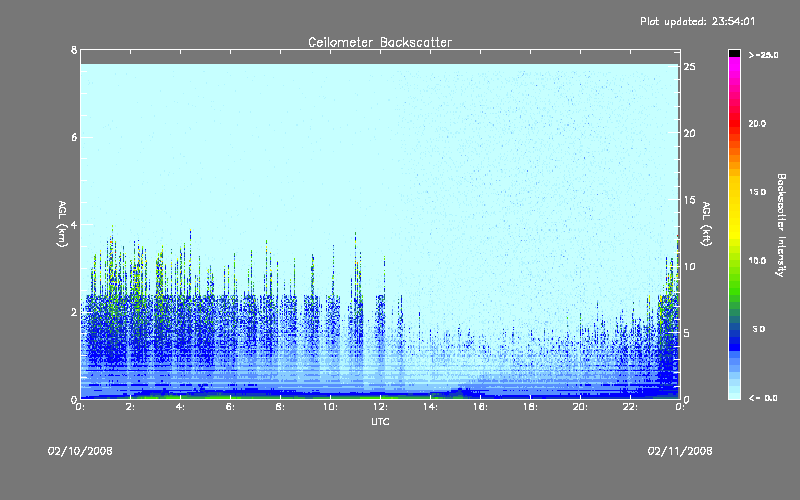Image resolution: width=800 pixels, height=500 pixels.
Task: Click the '8' km tick on left axis
Action: tap(74, 50)
